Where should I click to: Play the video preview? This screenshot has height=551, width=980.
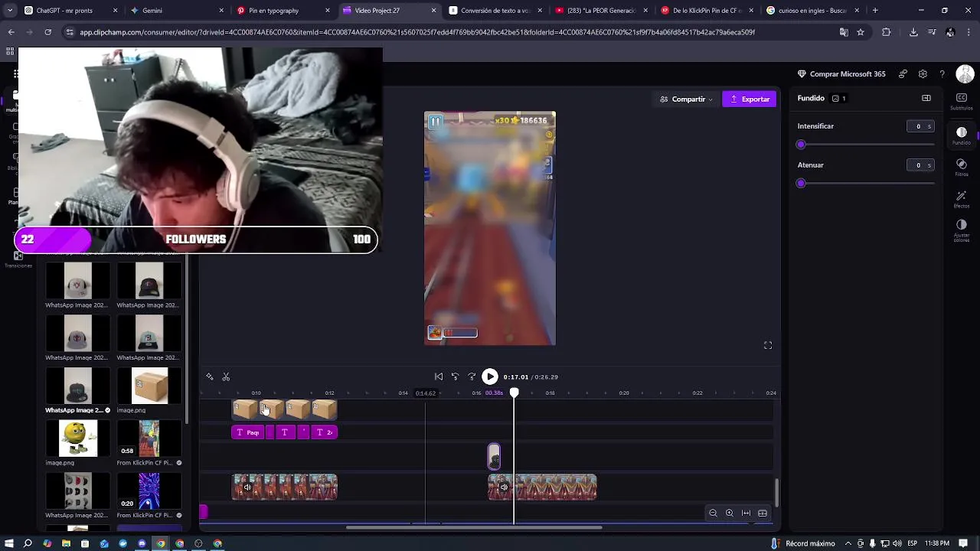(x=490, y=377)
